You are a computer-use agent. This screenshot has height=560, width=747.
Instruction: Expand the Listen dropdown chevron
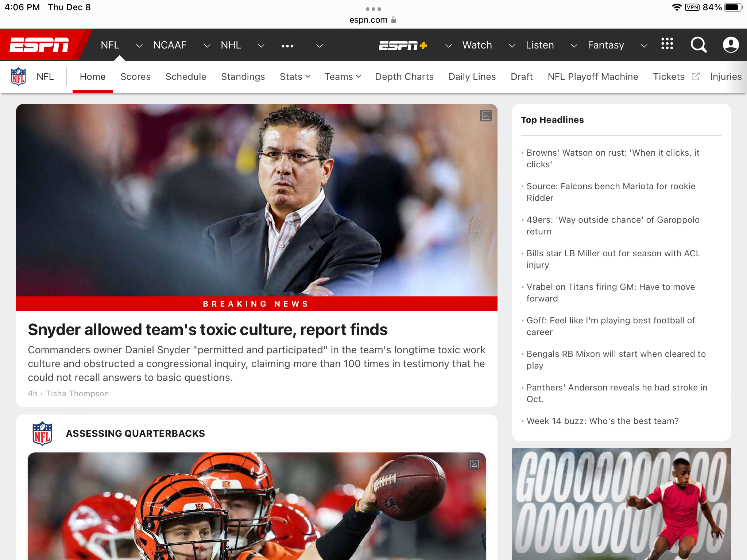pos(574,46)
